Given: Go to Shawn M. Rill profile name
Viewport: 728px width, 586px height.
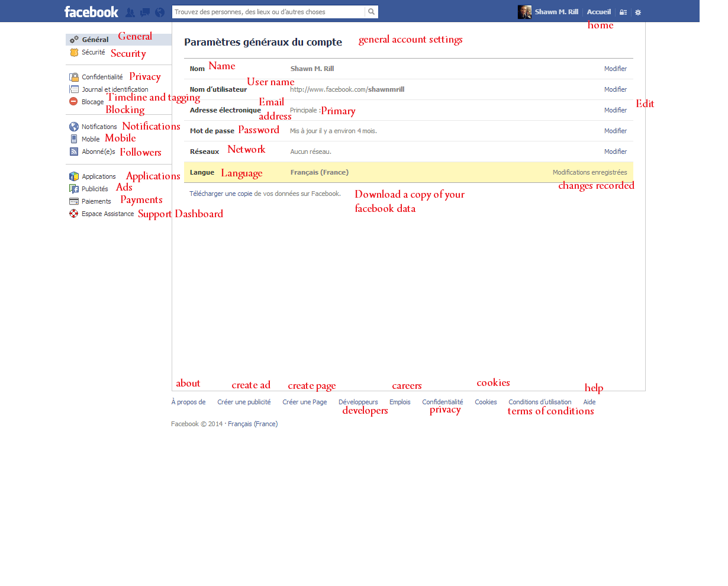Looking at the screenshot, I should pos(556,12).
